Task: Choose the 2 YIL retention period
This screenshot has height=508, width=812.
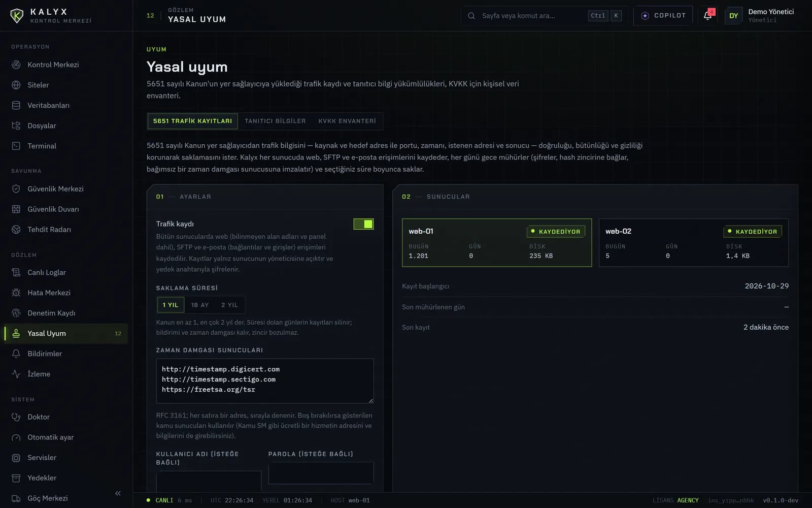Action: tap(229, 305)
